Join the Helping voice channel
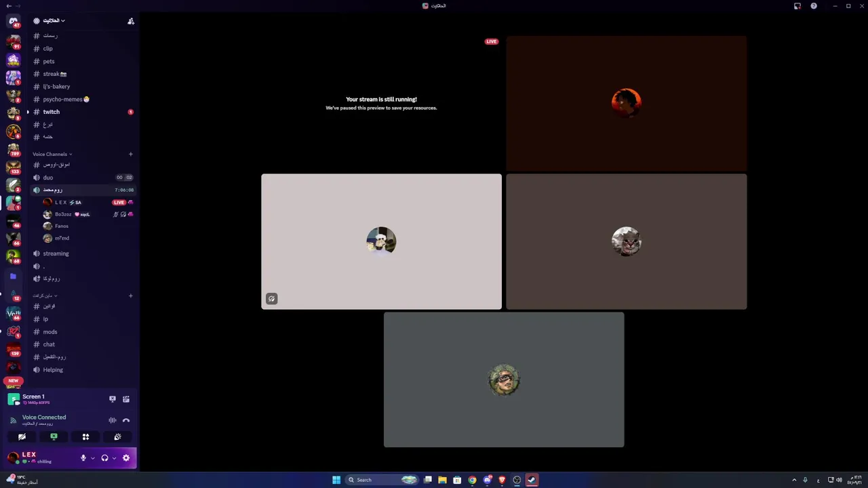Screen dimensions: 868x488 click(83, 370)
